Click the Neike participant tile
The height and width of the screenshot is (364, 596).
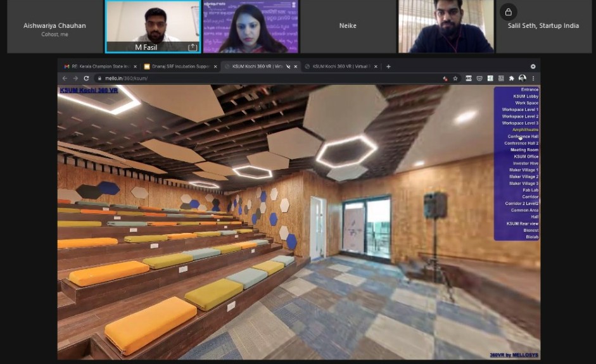(348, 26)
